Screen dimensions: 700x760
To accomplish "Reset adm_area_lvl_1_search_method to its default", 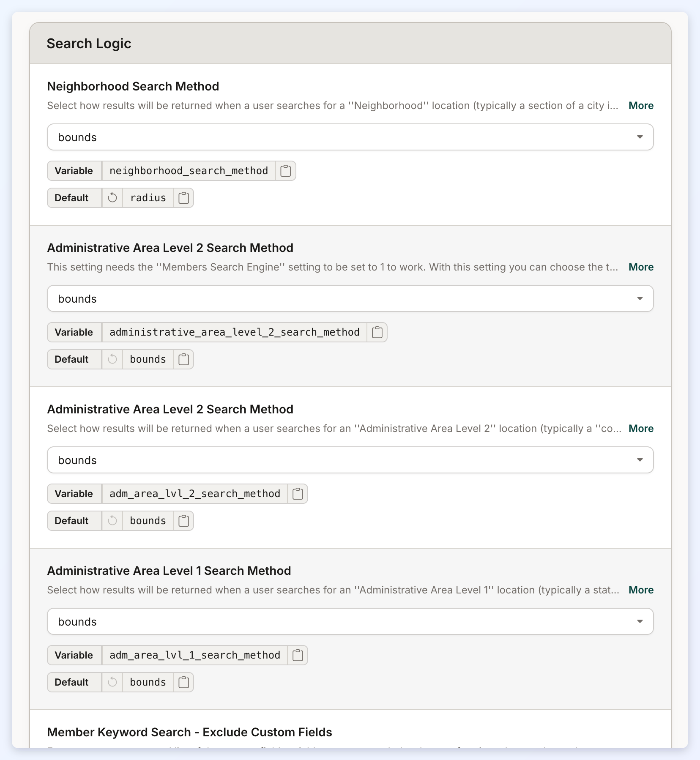I will point(112,682).
